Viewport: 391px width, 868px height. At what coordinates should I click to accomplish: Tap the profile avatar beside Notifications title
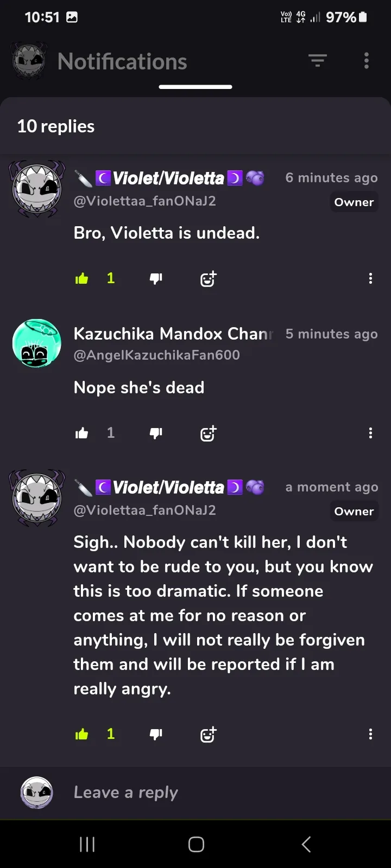29,61
